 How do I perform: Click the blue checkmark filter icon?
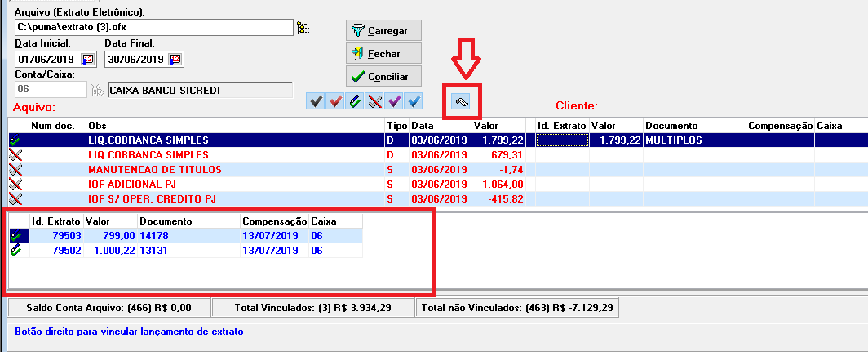click(414, 101)
